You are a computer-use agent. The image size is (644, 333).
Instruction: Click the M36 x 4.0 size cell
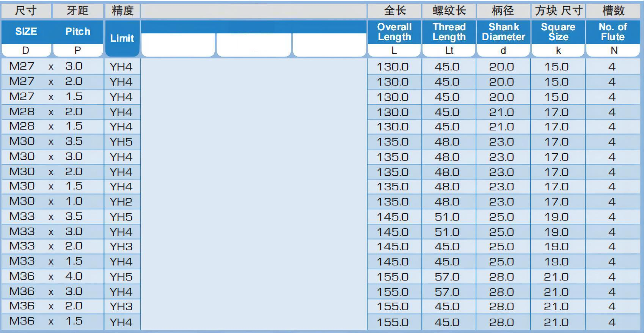coord(46,276)
